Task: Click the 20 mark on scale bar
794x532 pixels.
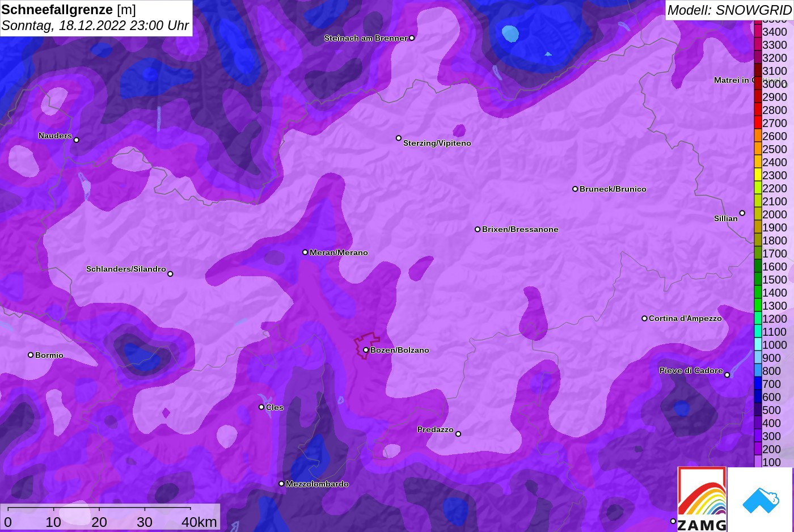Action: (x=99, y=522)
